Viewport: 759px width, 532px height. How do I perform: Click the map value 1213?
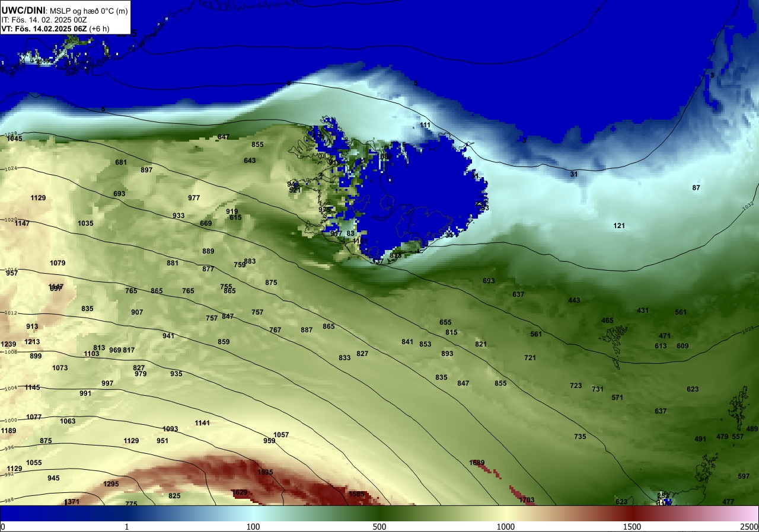[x=32, y=342]
